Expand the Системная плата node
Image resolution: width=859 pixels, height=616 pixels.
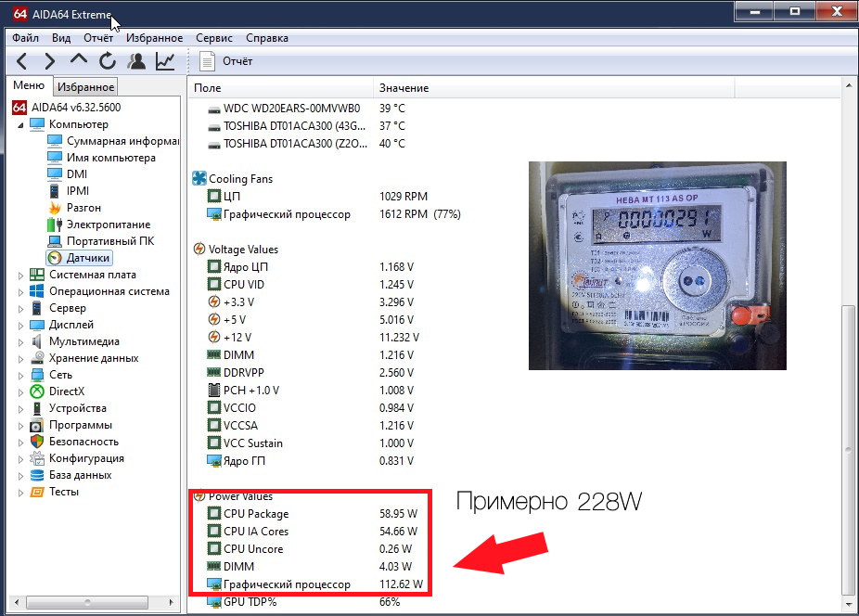pyautogui.click(x=20, y=276)
